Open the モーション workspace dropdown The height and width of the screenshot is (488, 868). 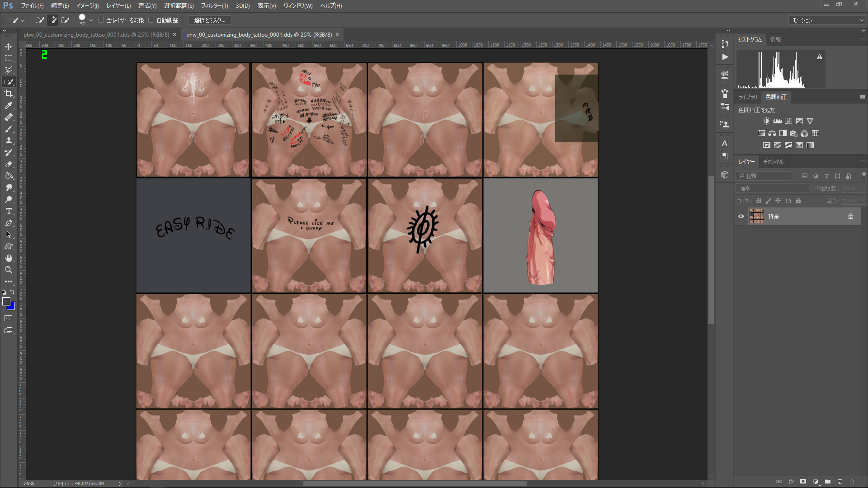tap(827, 20)
